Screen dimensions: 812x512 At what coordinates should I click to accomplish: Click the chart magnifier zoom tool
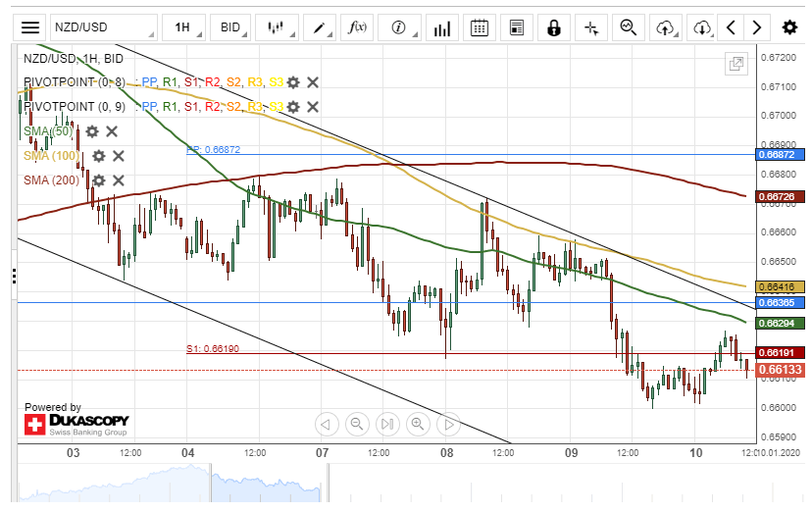pos(629,27)
